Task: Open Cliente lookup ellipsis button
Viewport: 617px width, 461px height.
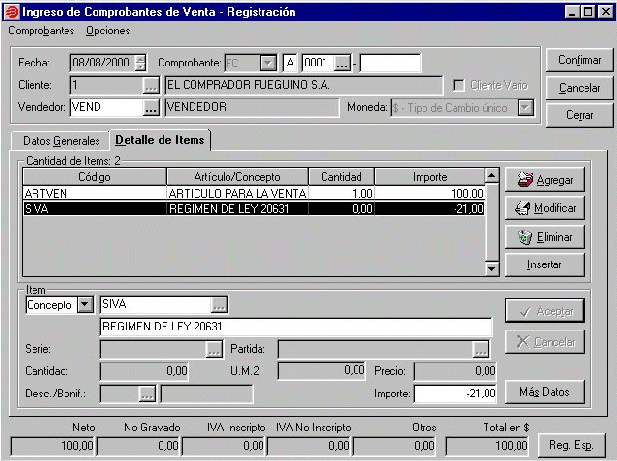Action: point(151,85)
